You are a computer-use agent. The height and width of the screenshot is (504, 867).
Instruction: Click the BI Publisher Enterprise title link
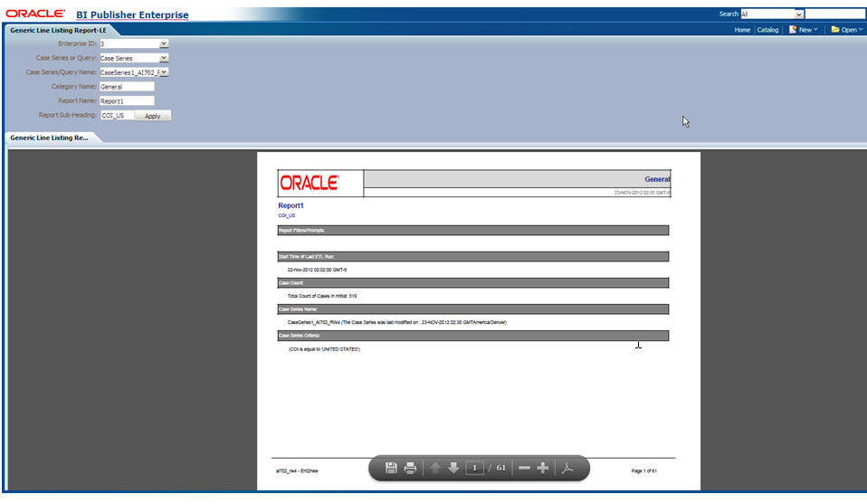[x=132, y=14]
